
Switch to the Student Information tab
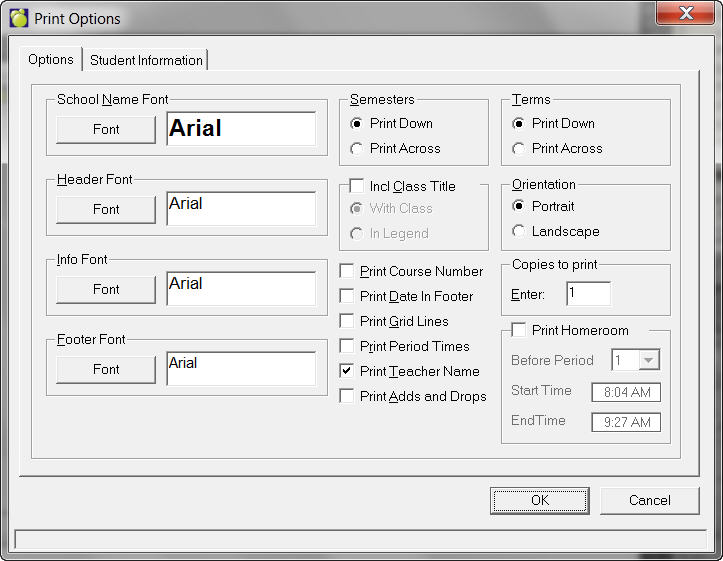point(146,60)
